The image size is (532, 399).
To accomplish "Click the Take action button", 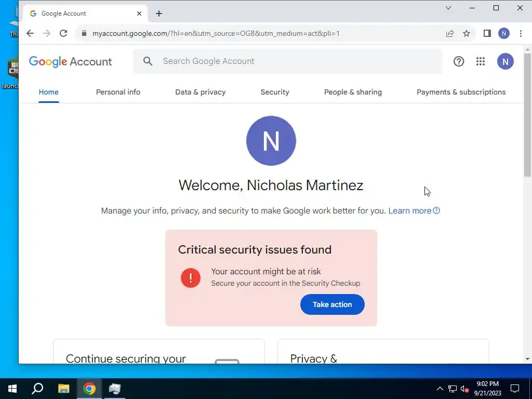I will (x=332, y=304).
